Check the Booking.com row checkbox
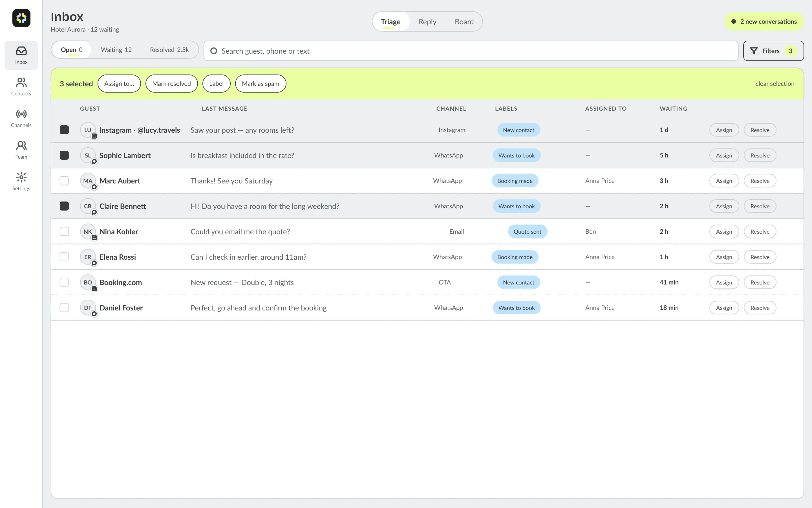The image size is (812, 508). click(64, 282)
